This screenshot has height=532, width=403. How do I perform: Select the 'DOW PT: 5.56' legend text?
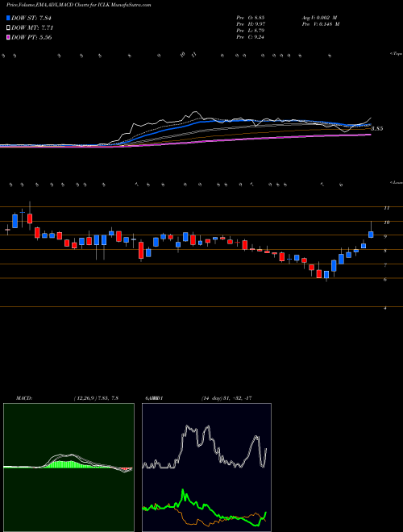pos(31,37)
